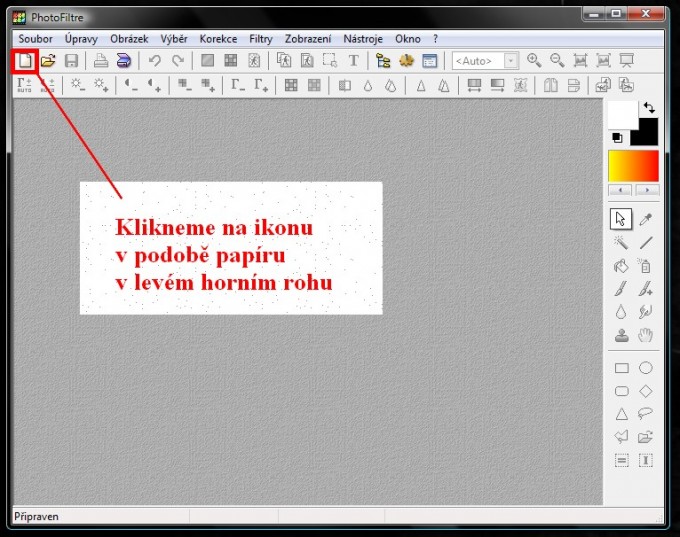Click the Auto levels icon

point(24,85)
